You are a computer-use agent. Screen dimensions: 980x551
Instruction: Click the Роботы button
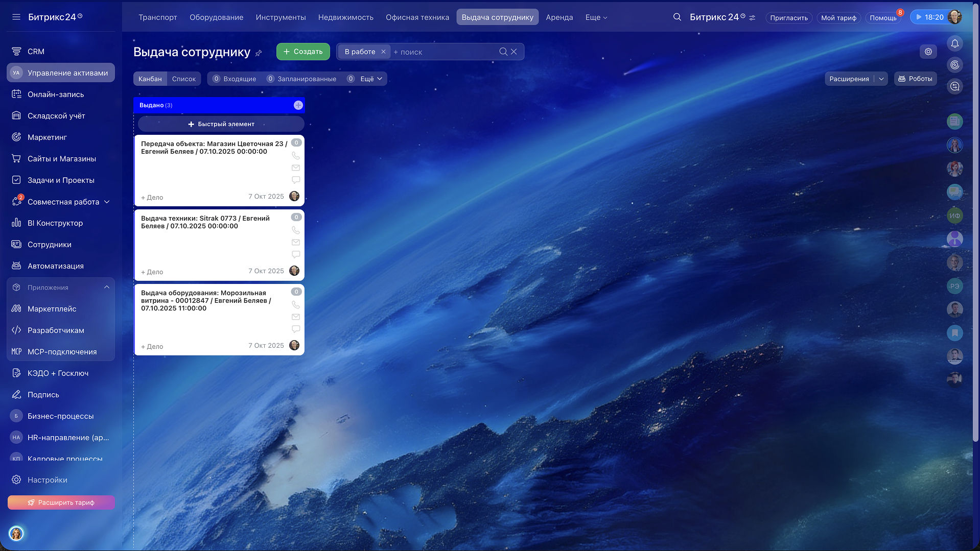coord(915,79)
